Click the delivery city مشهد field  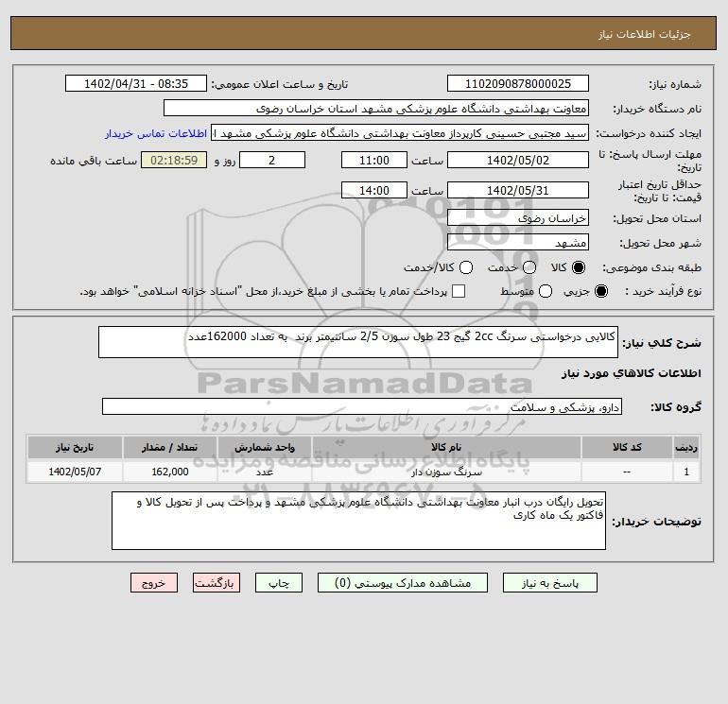518,242
